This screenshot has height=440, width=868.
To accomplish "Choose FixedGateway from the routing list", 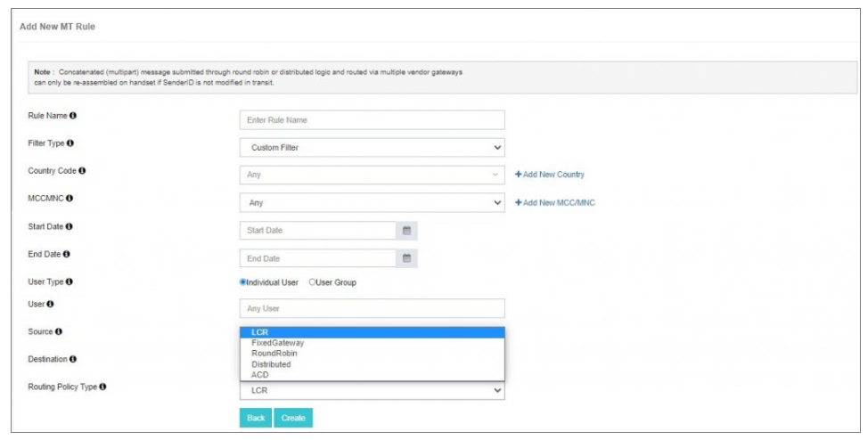I will [x=277, y=343].
